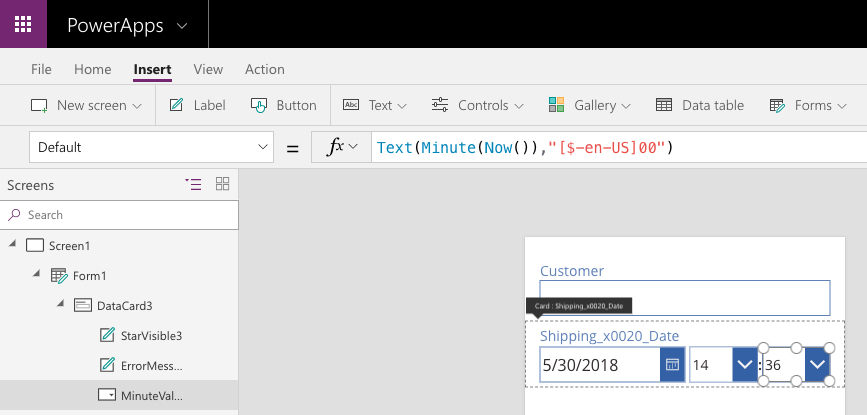Select Screen1 in the tree
The width and height of the screenshot is (867, 415).
69,245
